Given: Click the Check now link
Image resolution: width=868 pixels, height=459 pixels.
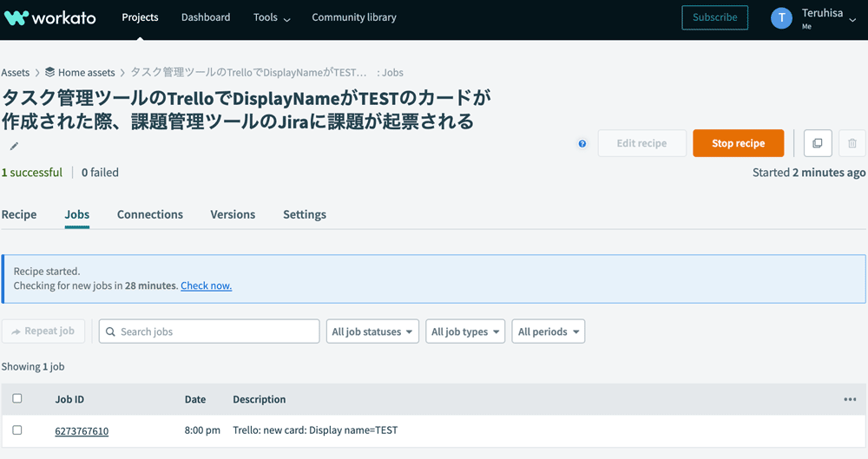Looking at the screenshot, I should point(207,285).
